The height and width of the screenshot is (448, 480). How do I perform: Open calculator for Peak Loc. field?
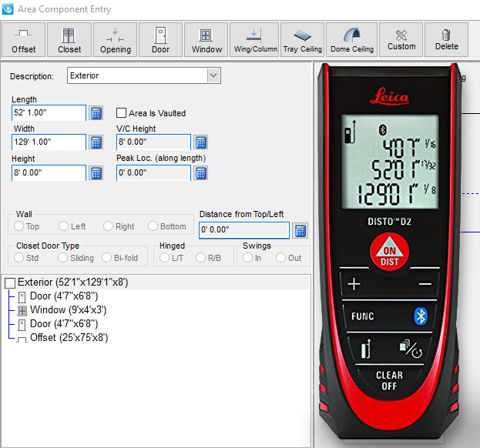pos(201,173)
